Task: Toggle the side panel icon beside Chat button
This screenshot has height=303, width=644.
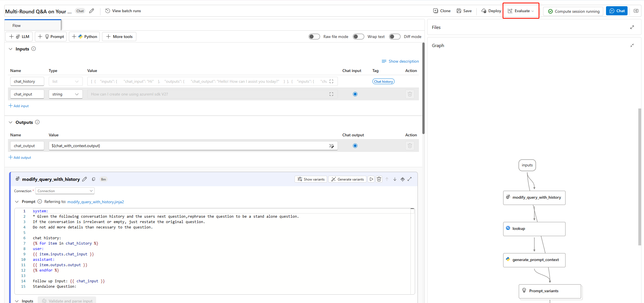Action: [636, 11]
